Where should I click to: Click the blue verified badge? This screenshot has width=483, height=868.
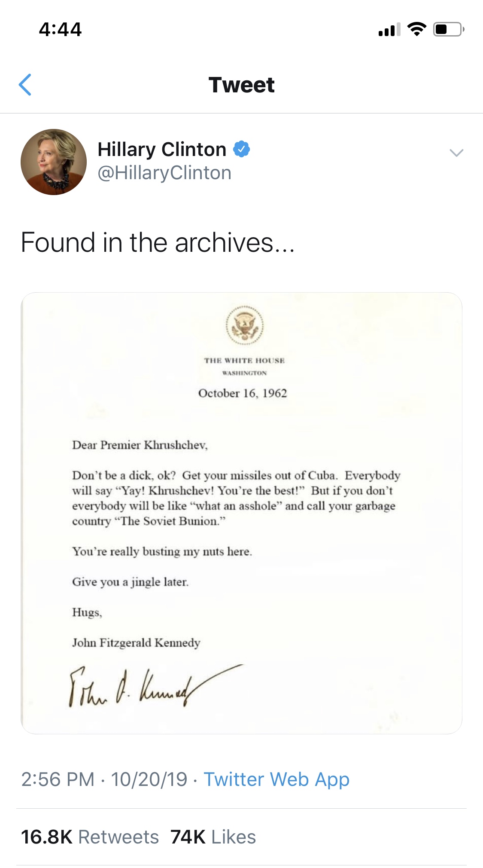242,149
